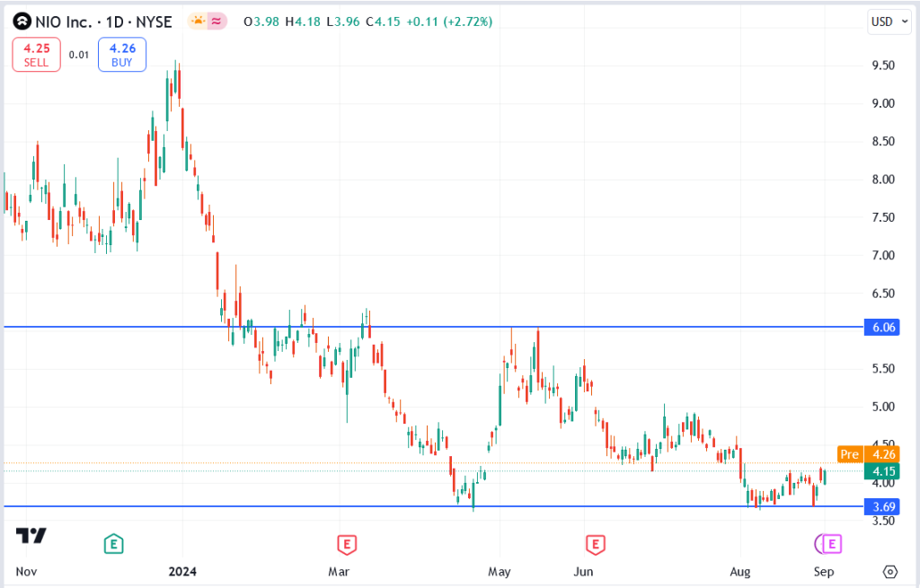Image resolution: width=920 pixels, height=588 pixels.
Task: Click the pink approximate-equal data icon
Action: [217, 22]
